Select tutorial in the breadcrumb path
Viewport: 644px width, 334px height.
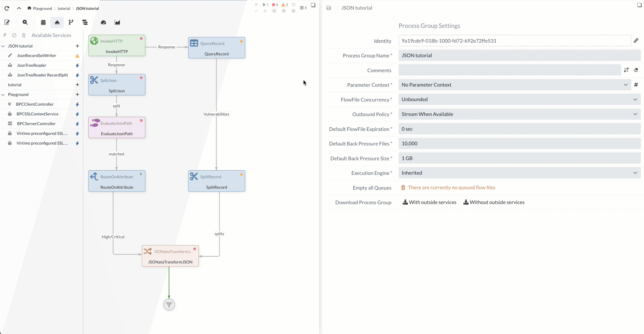coord(64,8)
